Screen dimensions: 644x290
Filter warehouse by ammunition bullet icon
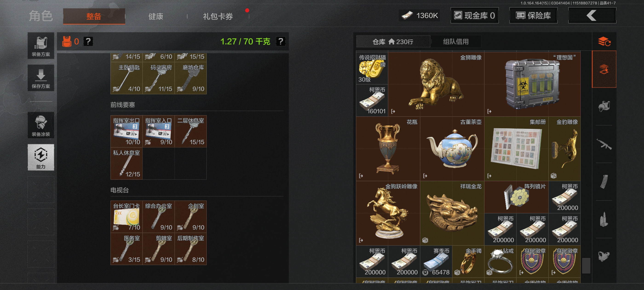604,219
